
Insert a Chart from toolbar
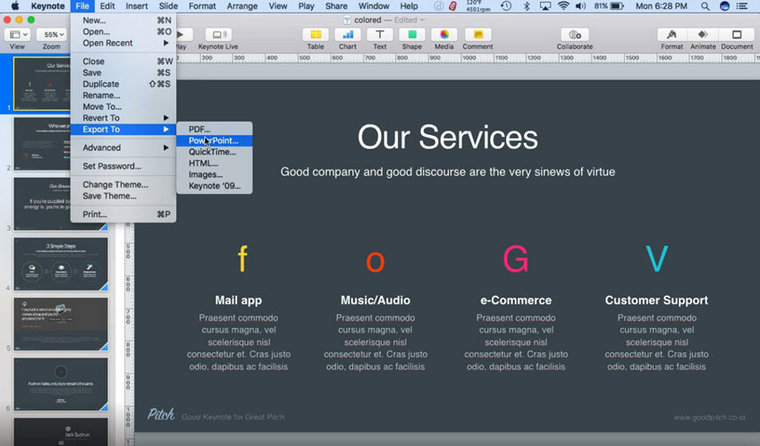point(348,35)
